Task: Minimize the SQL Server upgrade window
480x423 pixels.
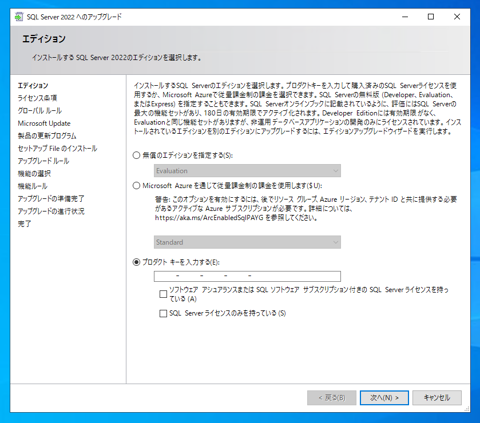Action: click(405, 17)
